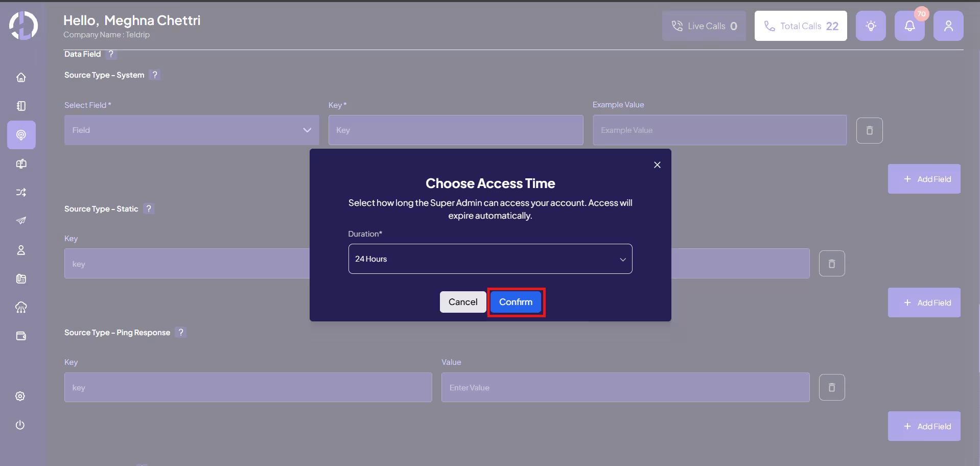Screen dimensions: 980x466
Task: Show help for Source Type - Static
Action: 149,208
